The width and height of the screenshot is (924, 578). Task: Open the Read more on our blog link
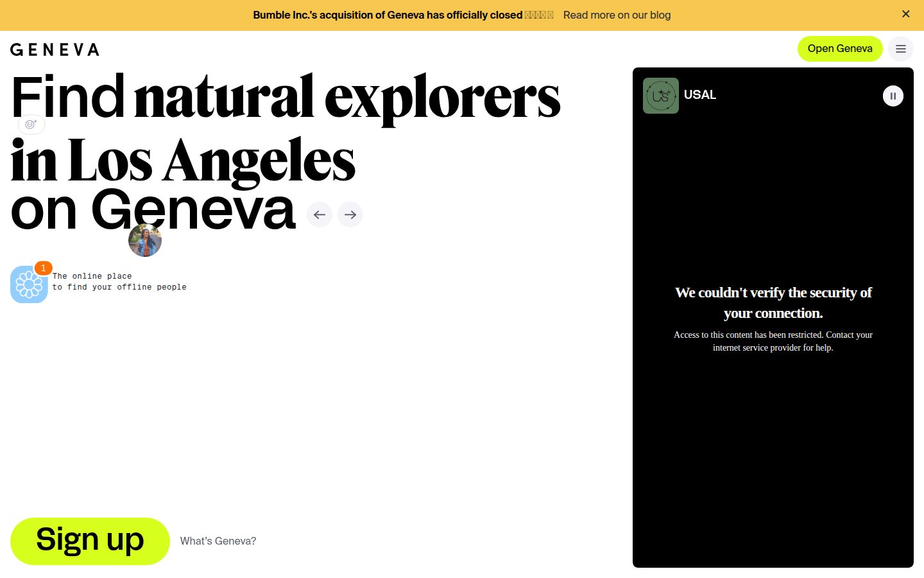tap(617, 15)
